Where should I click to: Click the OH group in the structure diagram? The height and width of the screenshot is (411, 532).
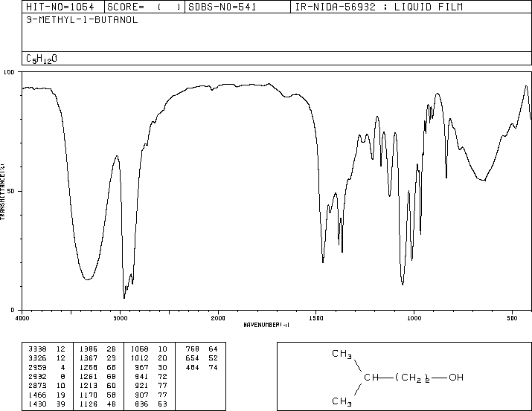coord(456,378)
